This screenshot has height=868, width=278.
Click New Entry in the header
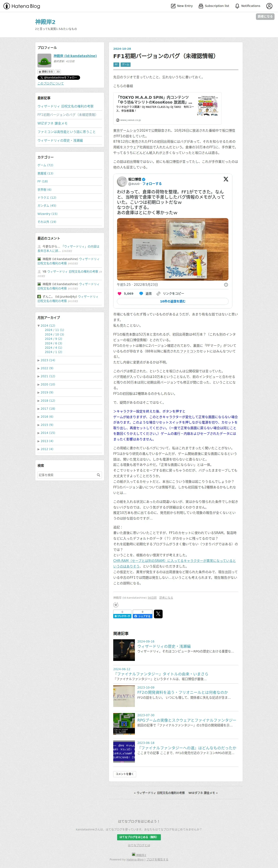pos(181,6)
